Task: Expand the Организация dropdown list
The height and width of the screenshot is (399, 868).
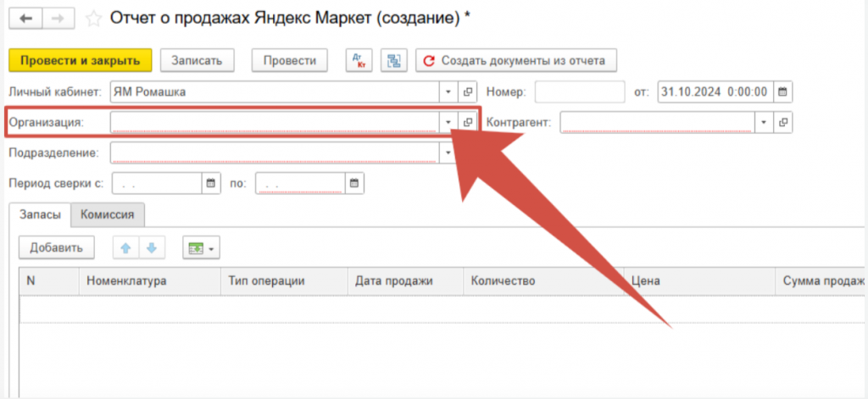Action: pyautogui.click(x=448, y=123)
